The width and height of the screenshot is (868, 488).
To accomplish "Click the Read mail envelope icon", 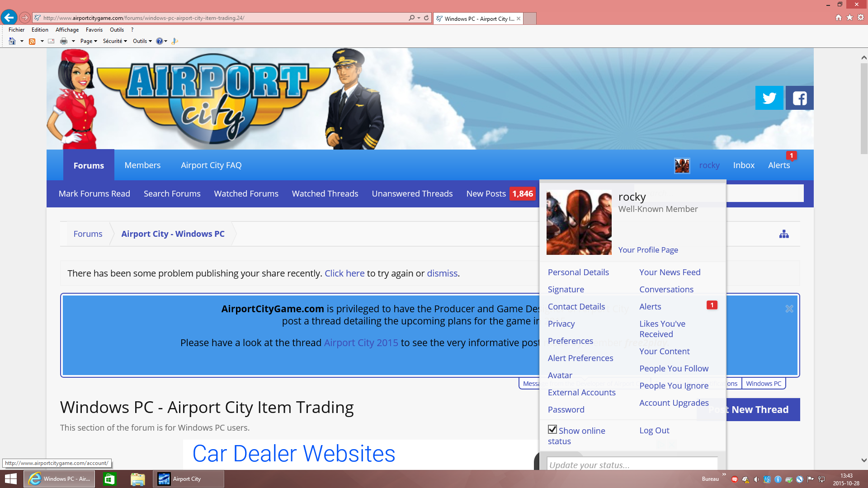I will [51, 41].
